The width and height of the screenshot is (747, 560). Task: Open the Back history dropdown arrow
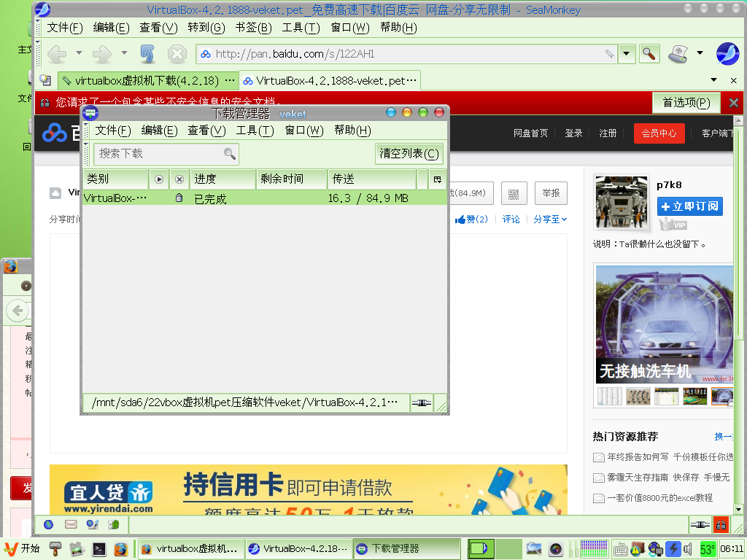[79, 52]
